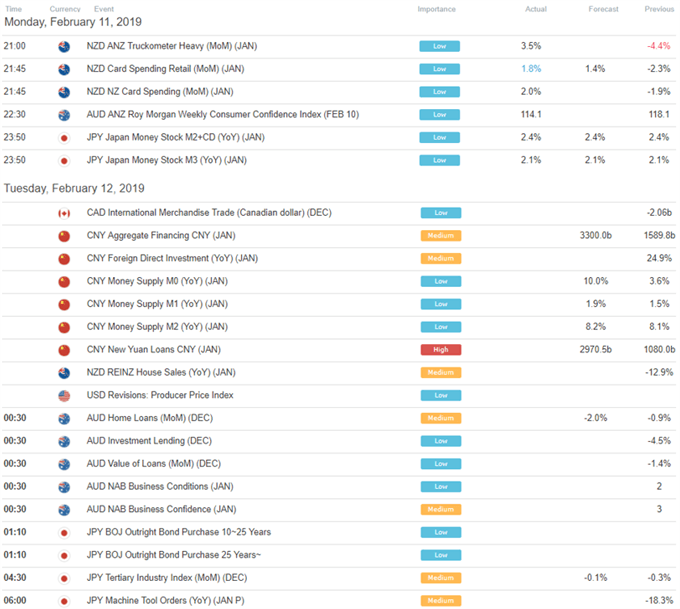The height and width of the screenshot is (609, 680).
Task: Click the US flag next to Producer Price Index revisions
Action: pos(64,396)
